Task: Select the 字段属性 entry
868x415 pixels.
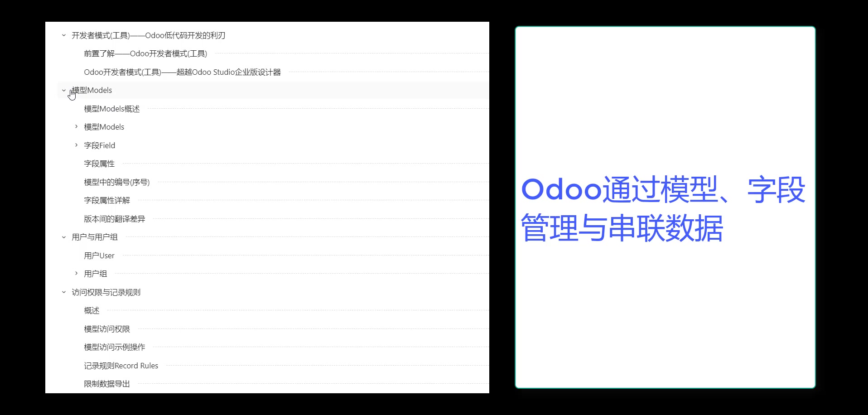Action: [99, 164]
